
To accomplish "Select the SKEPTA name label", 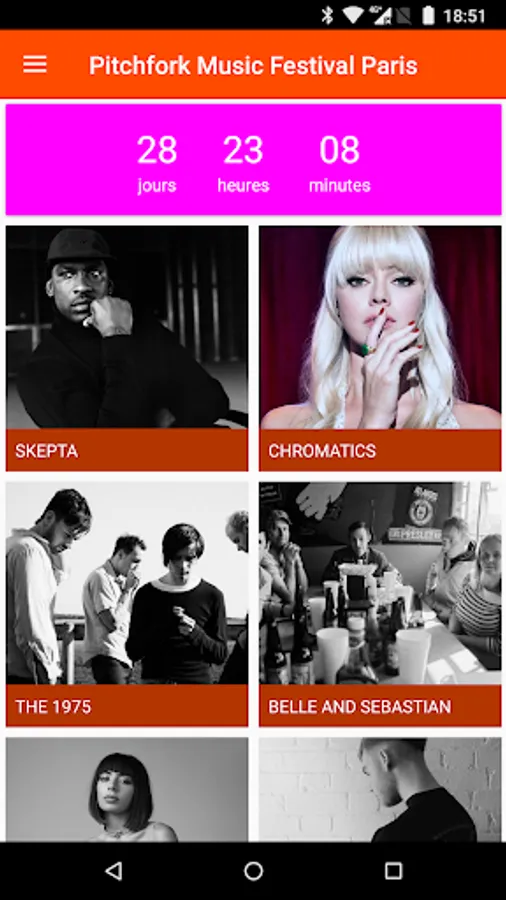I will coord(46,451).
